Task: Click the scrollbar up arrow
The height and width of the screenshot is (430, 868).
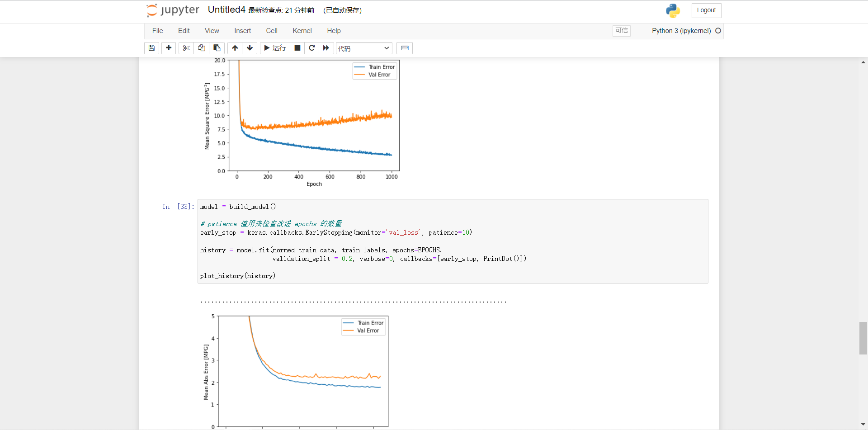Action: pos(863,62)
